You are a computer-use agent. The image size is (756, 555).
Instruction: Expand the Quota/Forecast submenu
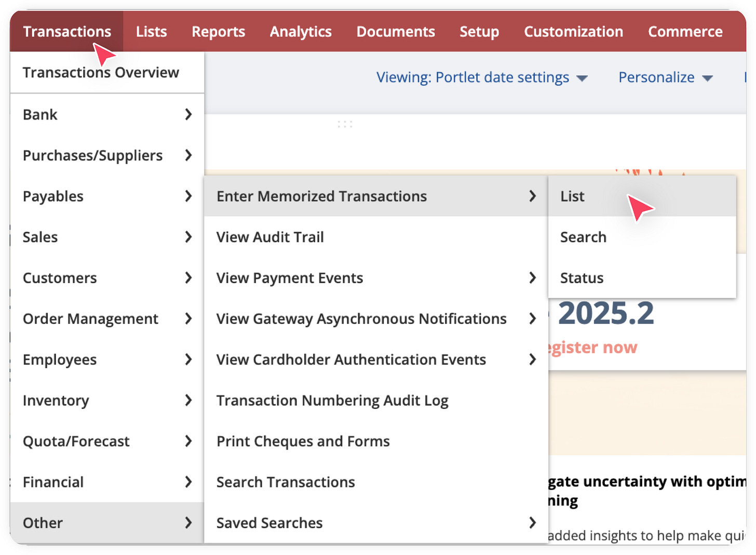pos(107,441)
